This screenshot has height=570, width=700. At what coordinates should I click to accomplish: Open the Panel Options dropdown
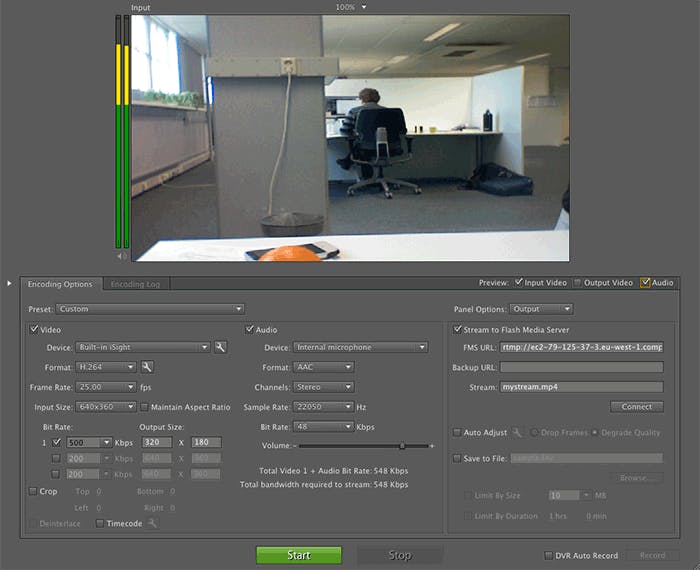(x=541, y=309)
